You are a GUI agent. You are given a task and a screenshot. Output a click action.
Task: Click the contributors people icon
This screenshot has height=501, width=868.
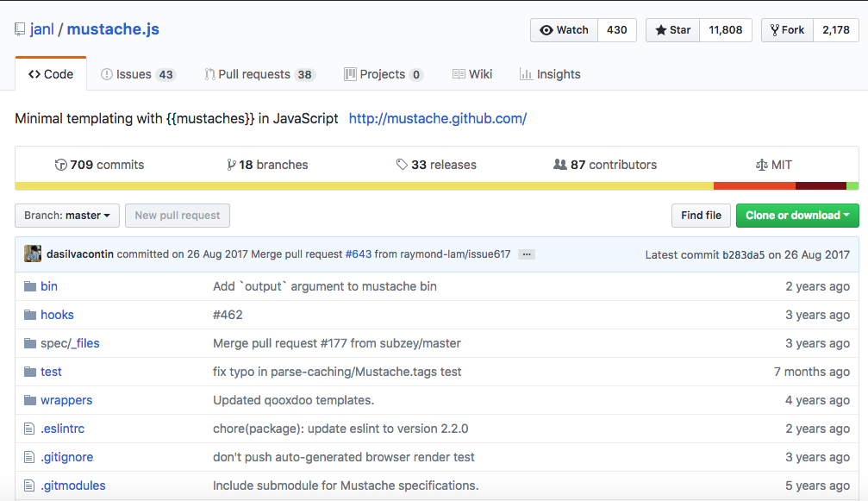pyautogui.click(x=560, y=165)
